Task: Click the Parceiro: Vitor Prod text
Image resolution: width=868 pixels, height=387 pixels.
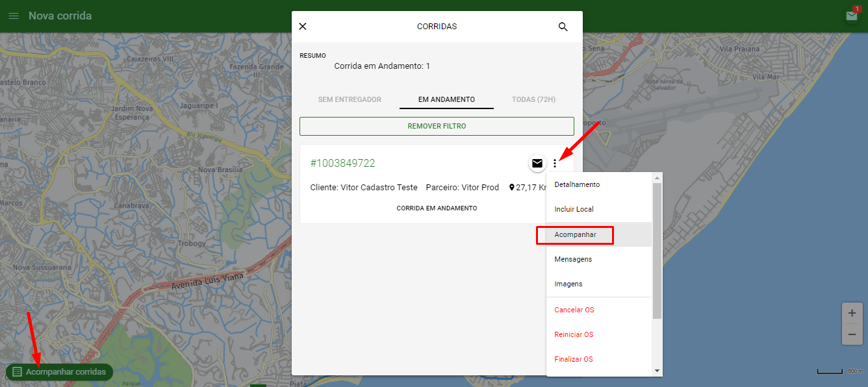Action: click(463, 188)
